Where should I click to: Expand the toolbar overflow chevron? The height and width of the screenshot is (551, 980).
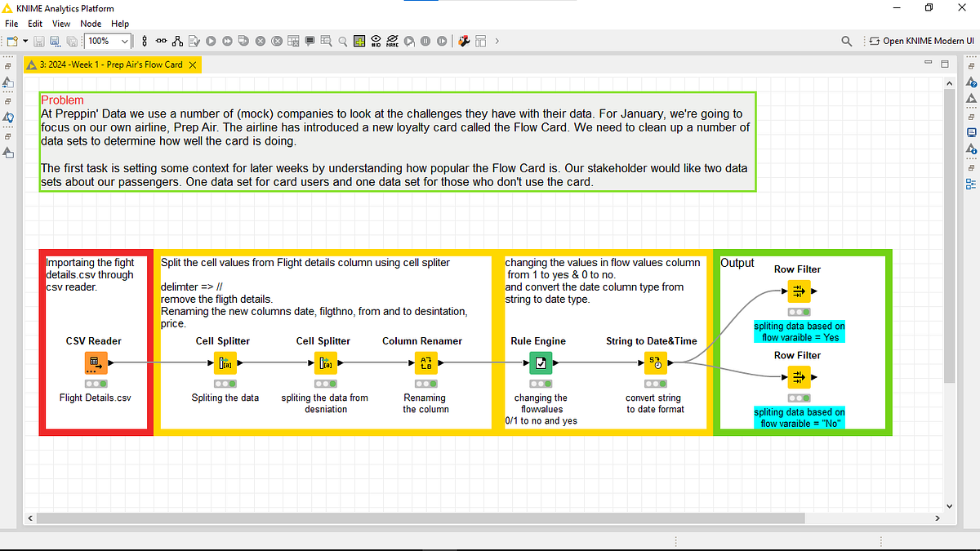point(497,41)
